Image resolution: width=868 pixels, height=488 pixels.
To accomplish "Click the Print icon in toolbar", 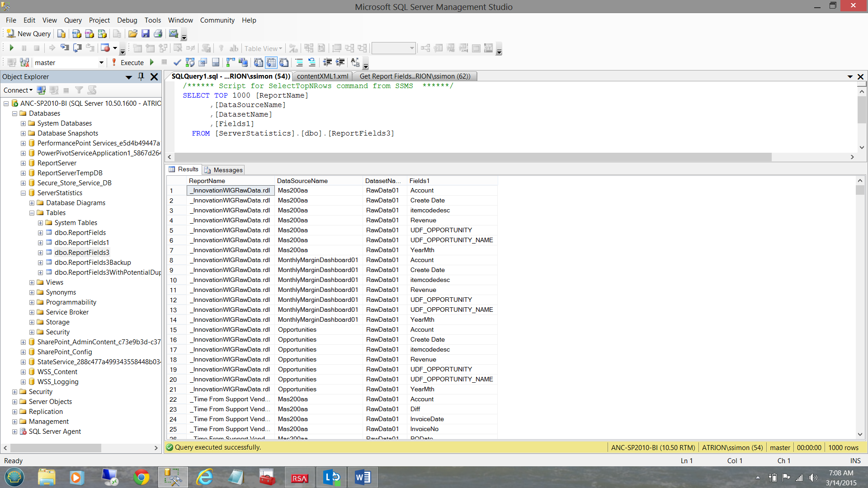I will pos(158,34).
